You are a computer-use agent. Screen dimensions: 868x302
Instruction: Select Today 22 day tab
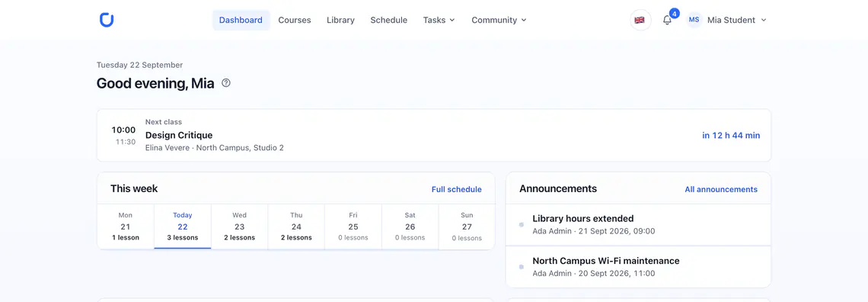[x=183, y=226]
